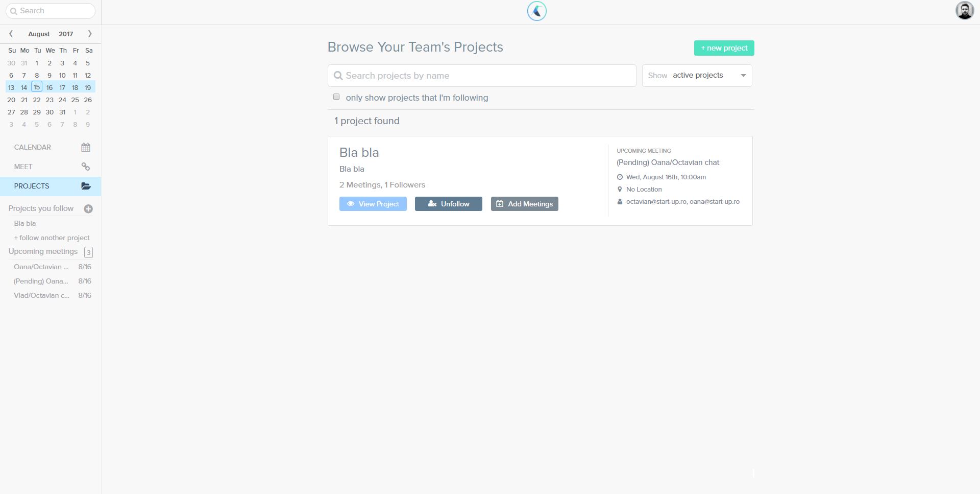Focus the Search projects by name field
The height and width of the screenshot is (494, 980).
[482, 76]
